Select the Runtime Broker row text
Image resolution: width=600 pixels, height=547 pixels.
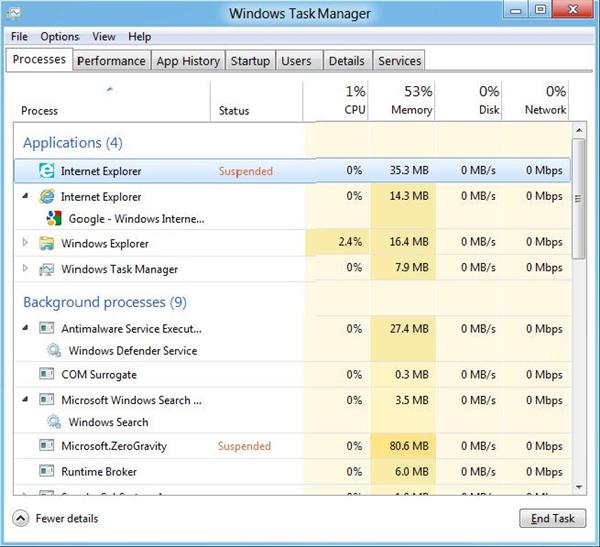[99, 472]
